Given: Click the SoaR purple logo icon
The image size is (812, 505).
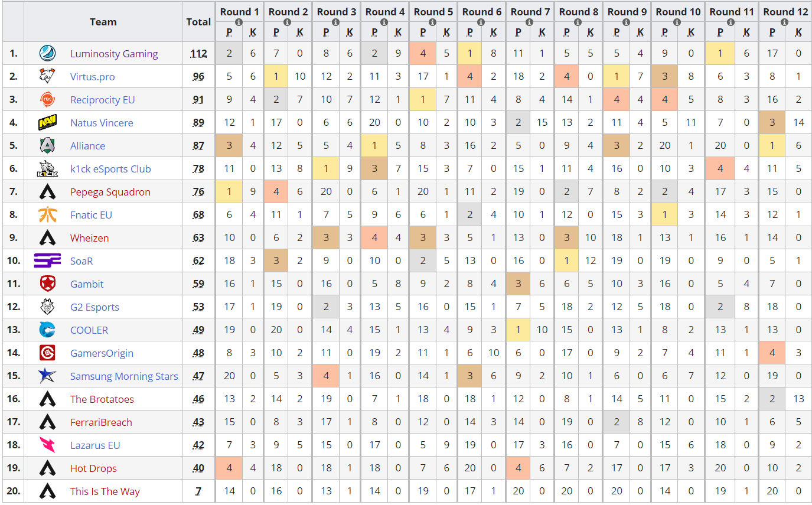Looking at the screenshot, I should point(47,261).
